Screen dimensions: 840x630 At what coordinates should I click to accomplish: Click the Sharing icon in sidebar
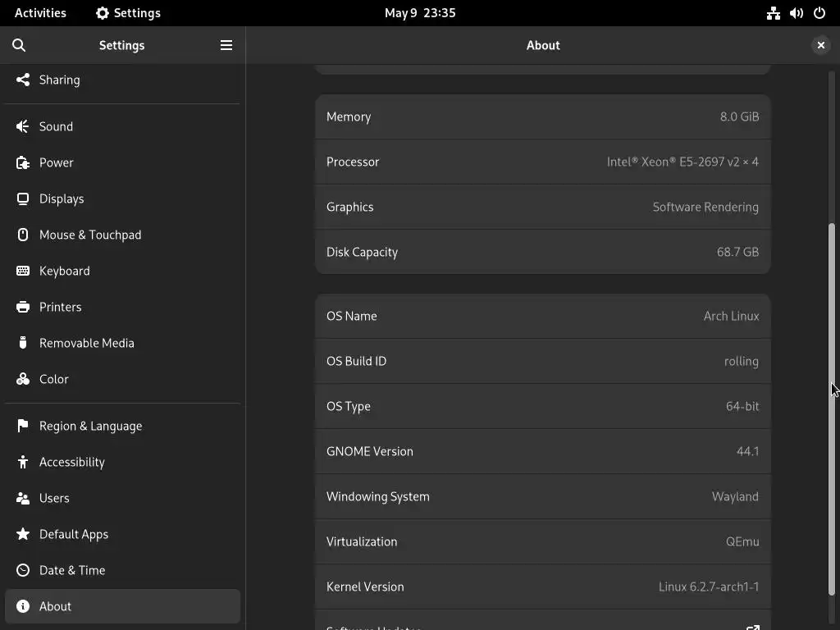click(x=22, y=80)
